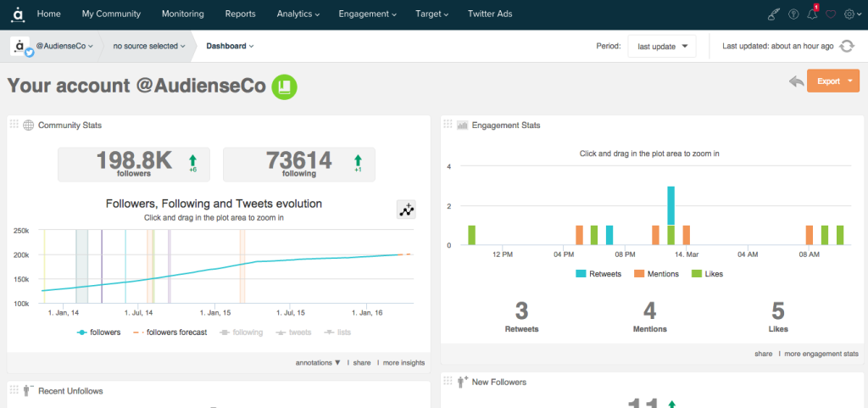The height and width of the screenshot is (408, 868).
Task: Refresh data using the circular arrows icon
Action: pos(847,47)
